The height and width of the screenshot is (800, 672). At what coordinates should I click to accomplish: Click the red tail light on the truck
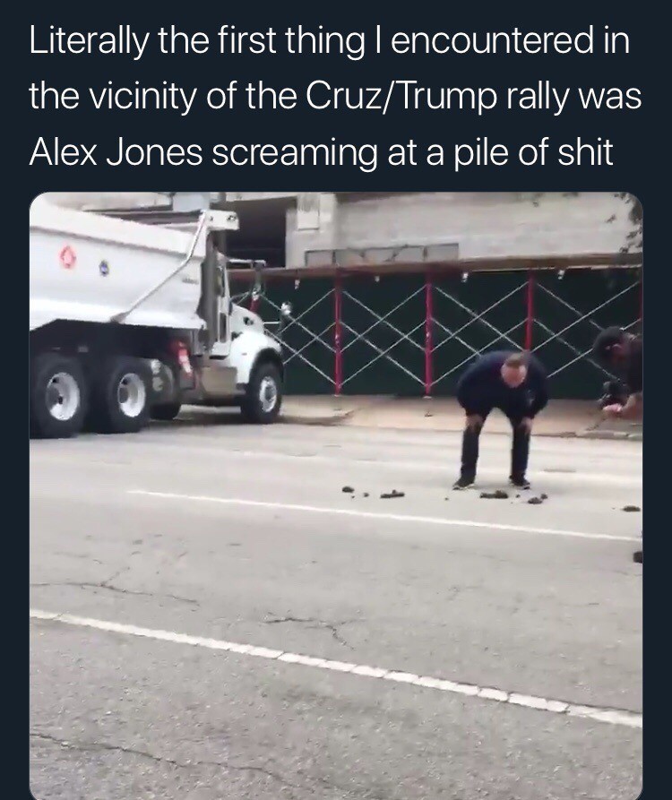click(183, 357)
